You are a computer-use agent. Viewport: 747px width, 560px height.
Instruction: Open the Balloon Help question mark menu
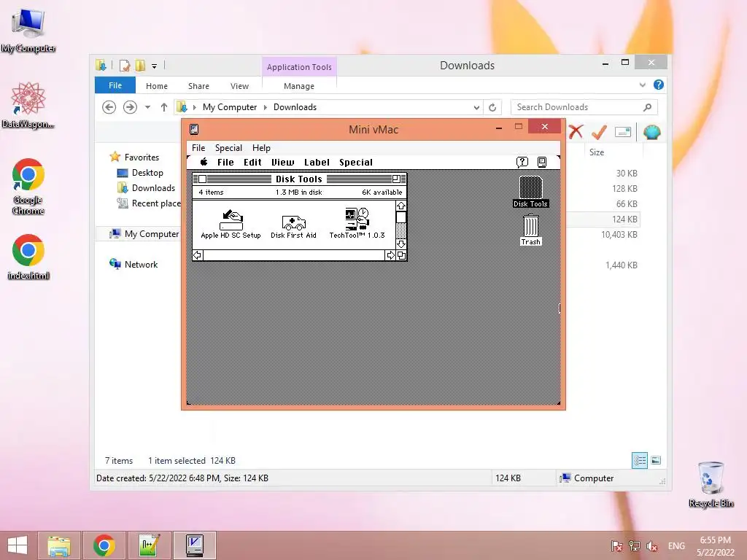coord(522,162)
